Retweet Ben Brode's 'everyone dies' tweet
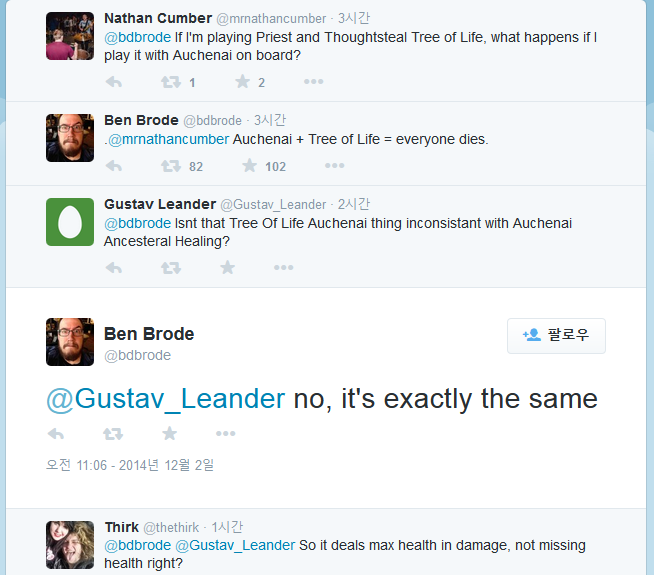Screen dimensions: 654x575 coord(170,166)
